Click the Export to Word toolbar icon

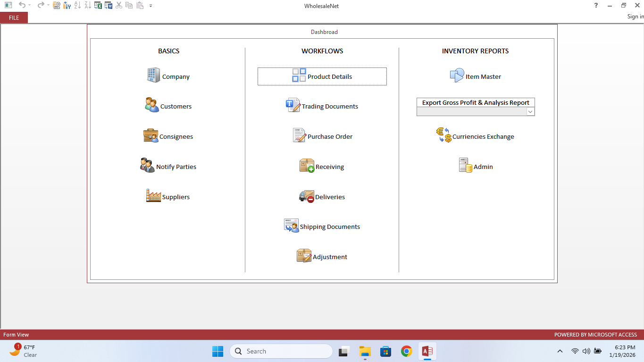point(109,6)
